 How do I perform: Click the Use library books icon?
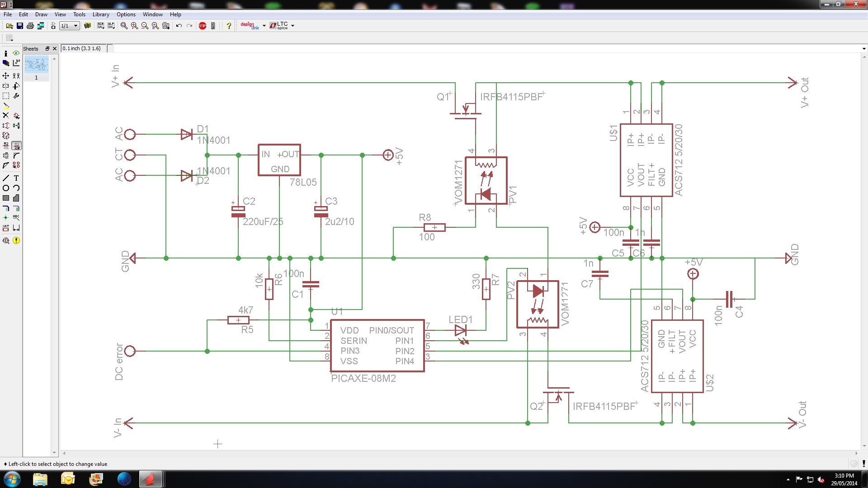coord(88,26)
